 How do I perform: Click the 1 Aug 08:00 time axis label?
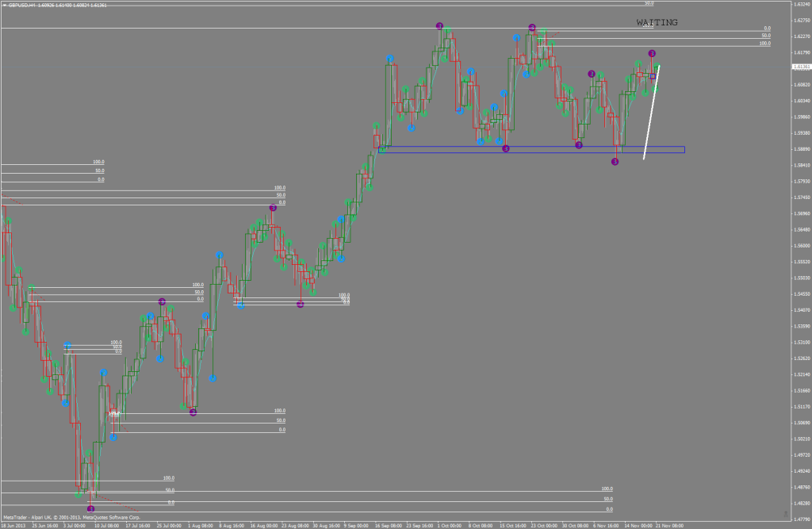pyautogui.click(x=201, y=525)
